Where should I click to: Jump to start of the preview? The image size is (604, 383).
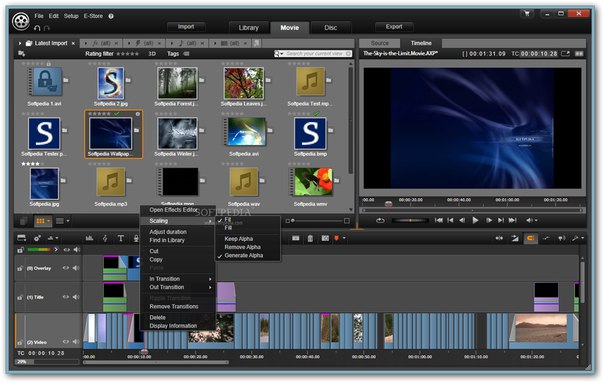(x=439, y=220)
